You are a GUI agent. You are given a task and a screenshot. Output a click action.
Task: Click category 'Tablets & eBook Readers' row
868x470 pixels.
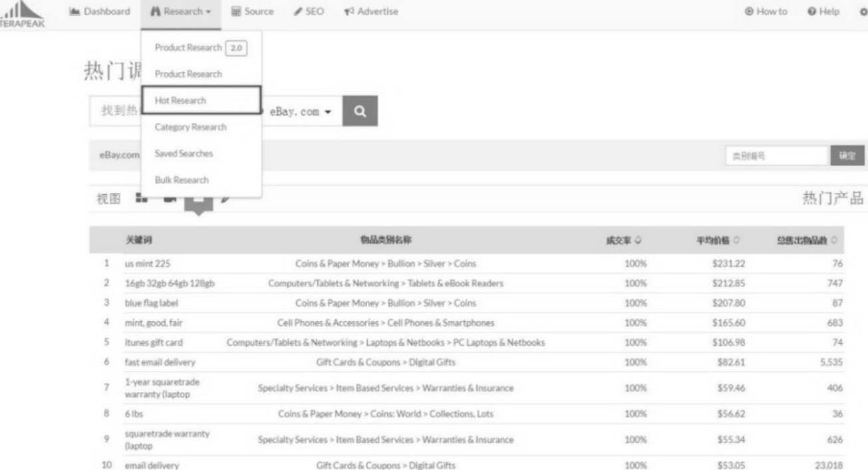[386, 283]
